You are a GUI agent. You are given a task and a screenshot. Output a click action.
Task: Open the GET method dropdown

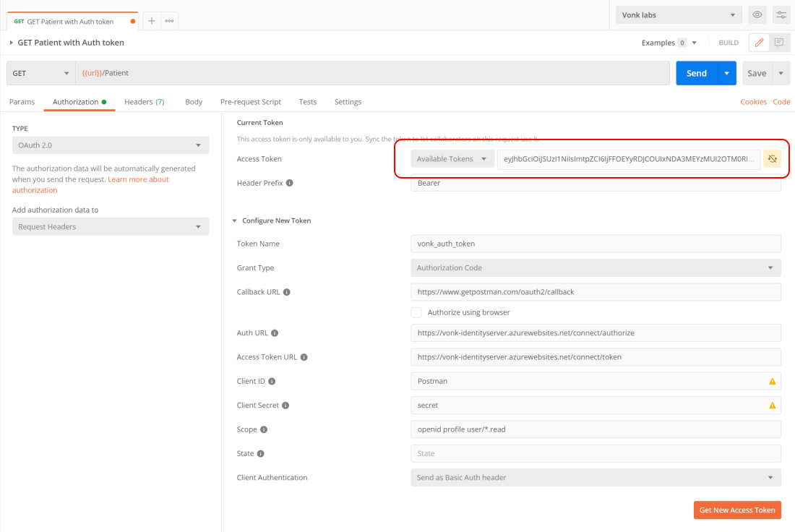(41, 73)
